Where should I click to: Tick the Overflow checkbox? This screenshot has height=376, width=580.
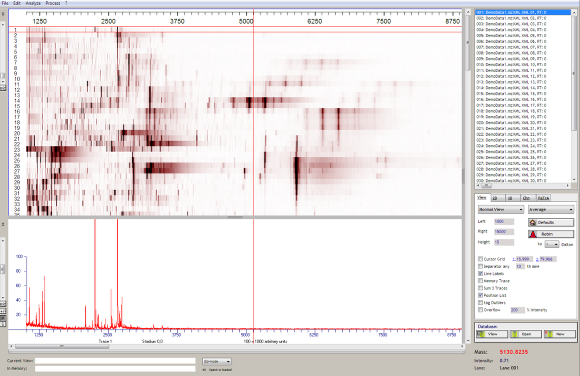pos(480,310)
